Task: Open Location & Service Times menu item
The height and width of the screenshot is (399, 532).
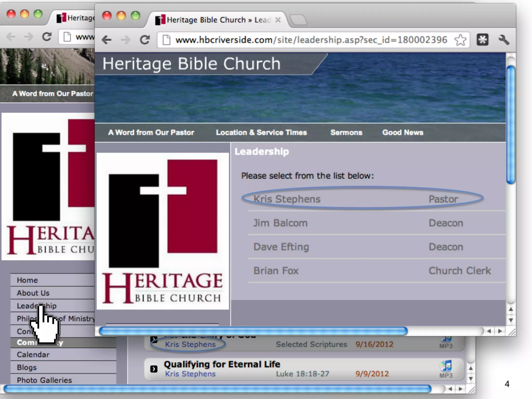Action: [261, 132]
